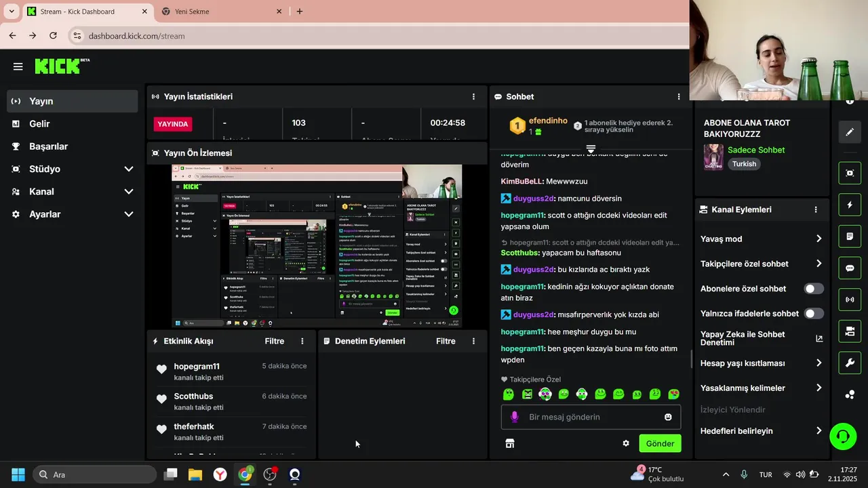The image size is (868, 488).
Task: Open the green headset support button
Action: coord(843,436)
